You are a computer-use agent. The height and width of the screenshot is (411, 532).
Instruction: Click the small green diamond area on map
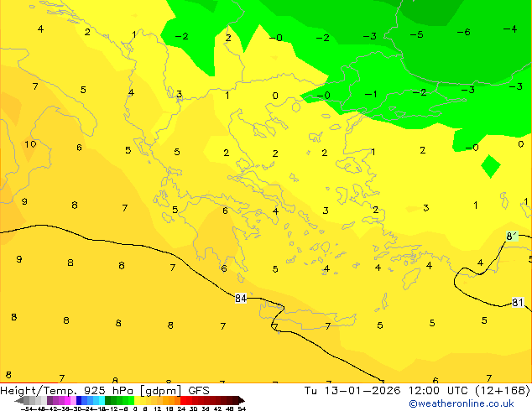pos(491,166)
